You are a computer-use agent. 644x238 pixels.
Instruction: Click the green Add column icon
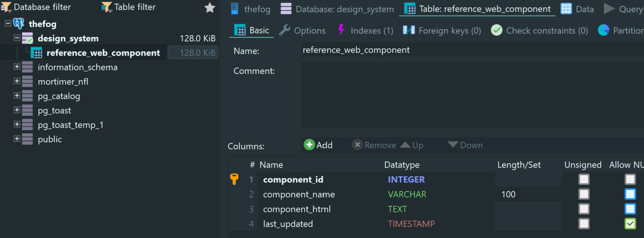[x=309, y=145]
